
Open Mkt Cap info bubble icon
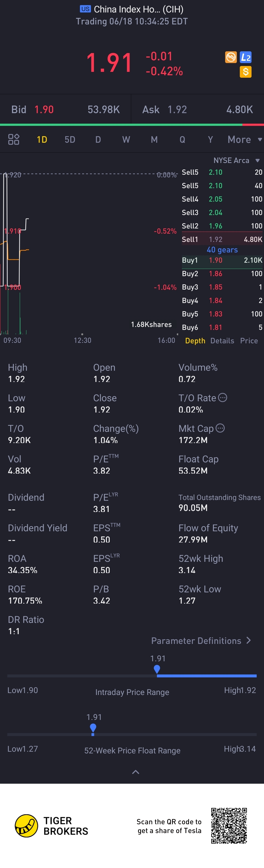(x=220, y=428)
